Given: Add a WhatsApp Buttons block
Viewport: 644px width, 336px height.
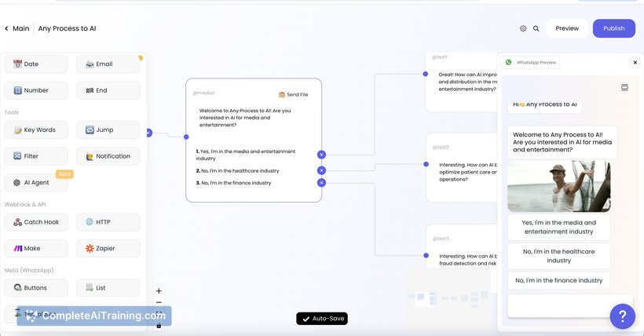Looking at the screenshot, I should pos(36,287).
